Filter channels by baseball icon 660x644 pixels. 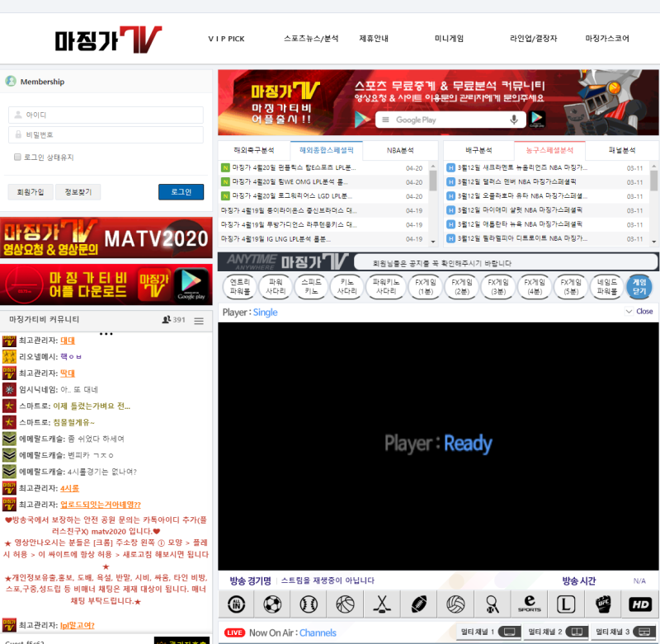pyautogui.click(x=309, y=604)
